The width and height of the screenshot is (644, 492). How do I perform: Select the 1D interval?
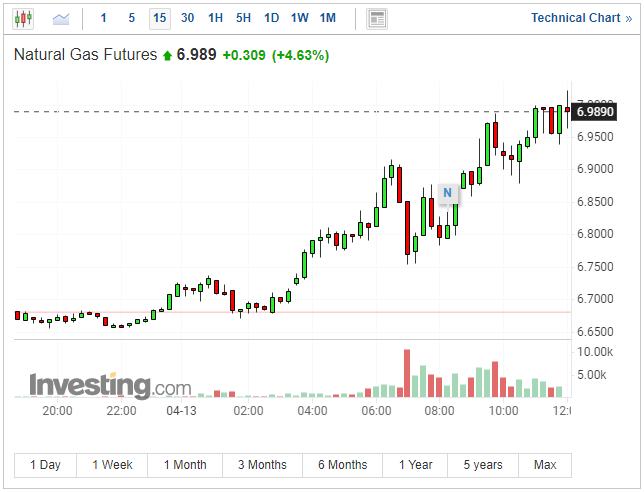pyautogui.click(x=271, y=18)
